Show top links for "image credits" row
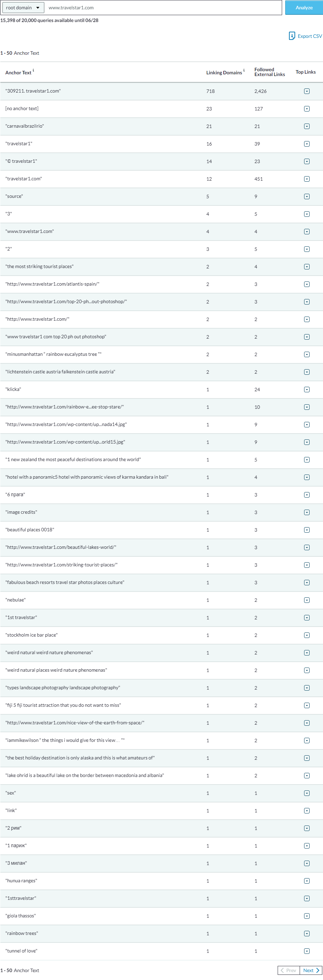323x980 pixels. click(x=307, y=512)
